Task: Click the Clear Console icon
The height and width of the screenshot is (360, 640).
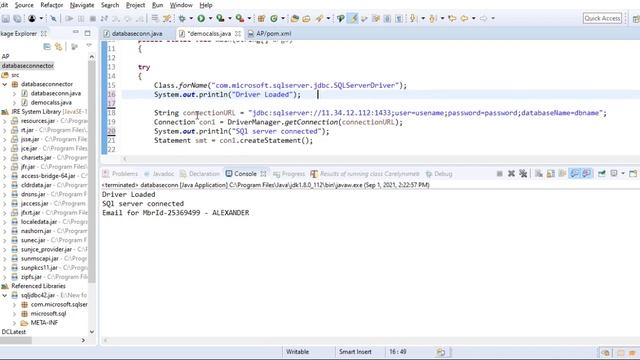Action: pos(539,174)
